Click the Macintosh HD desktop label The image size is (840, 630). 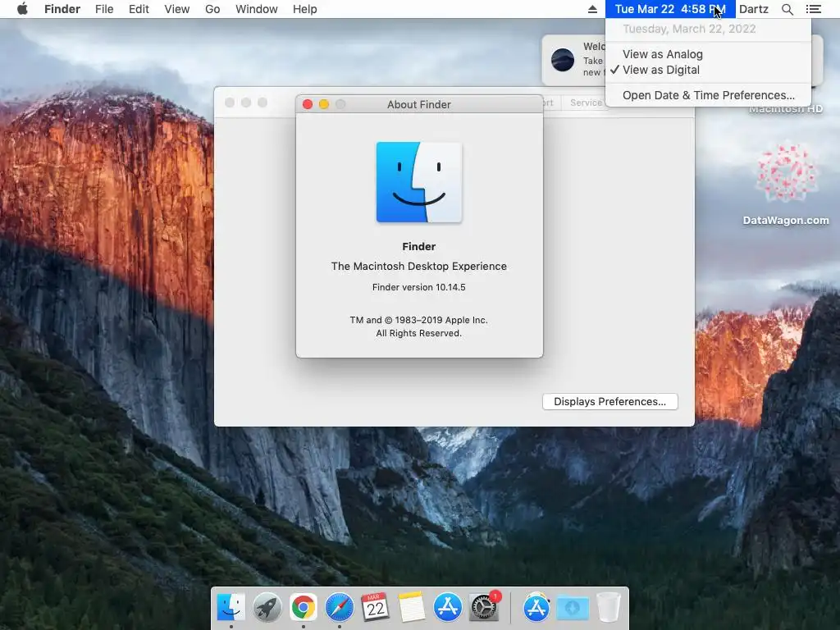tap(786, 109)
